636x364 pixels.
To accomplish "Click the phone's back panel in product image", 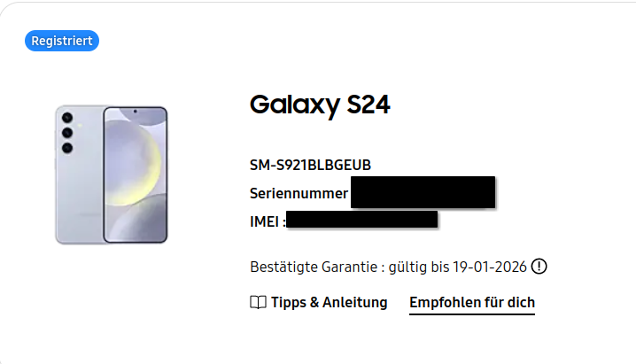I will coord(80,174).
